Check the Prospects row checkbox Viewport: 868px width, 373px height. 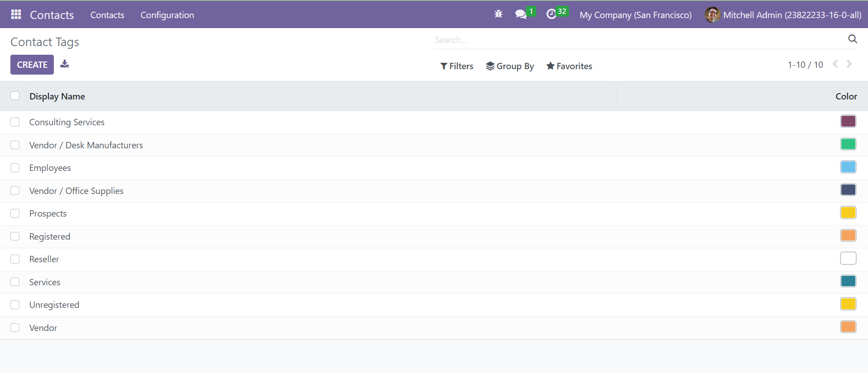point(15,213)
